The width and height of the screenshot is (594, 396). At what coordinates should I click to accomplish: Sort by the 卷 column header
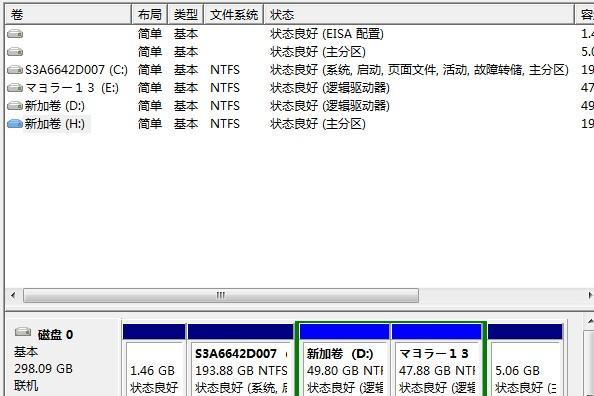(x=68, y=15)
